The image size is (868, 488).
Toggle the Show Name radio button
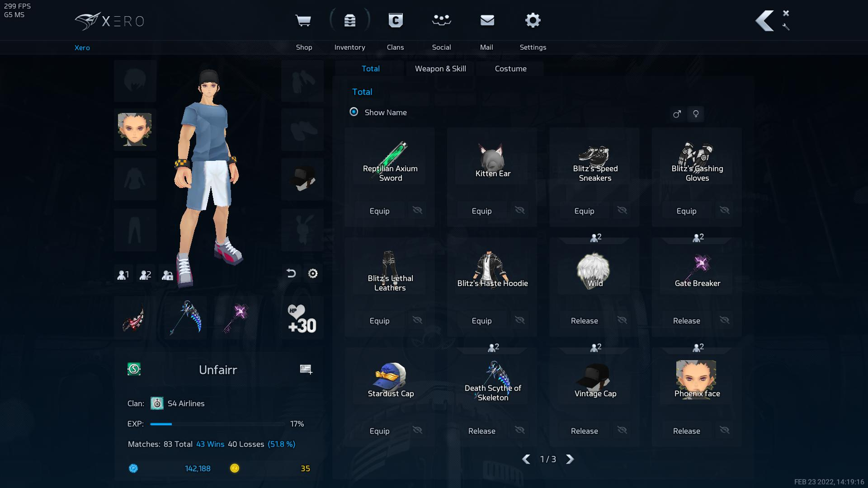pyautogui.click(x=354, y=112)
